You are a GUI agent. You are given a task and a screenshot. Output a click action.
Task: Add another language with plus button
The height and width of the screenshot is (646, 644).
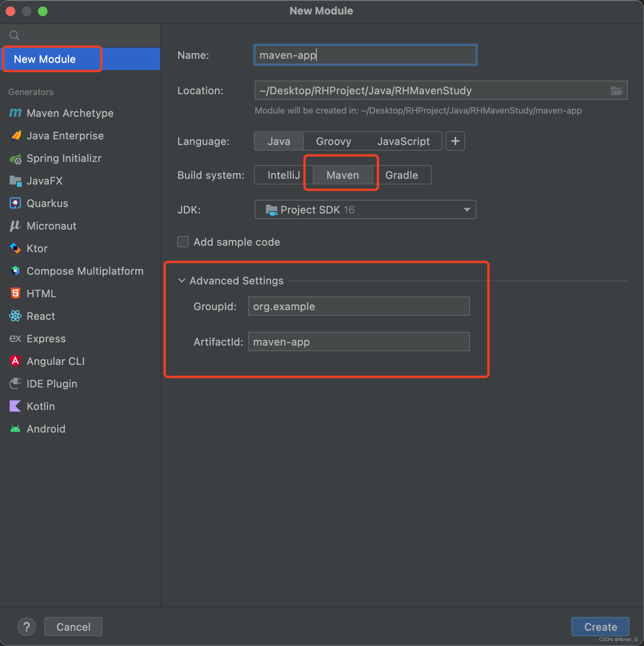point(455,141)
